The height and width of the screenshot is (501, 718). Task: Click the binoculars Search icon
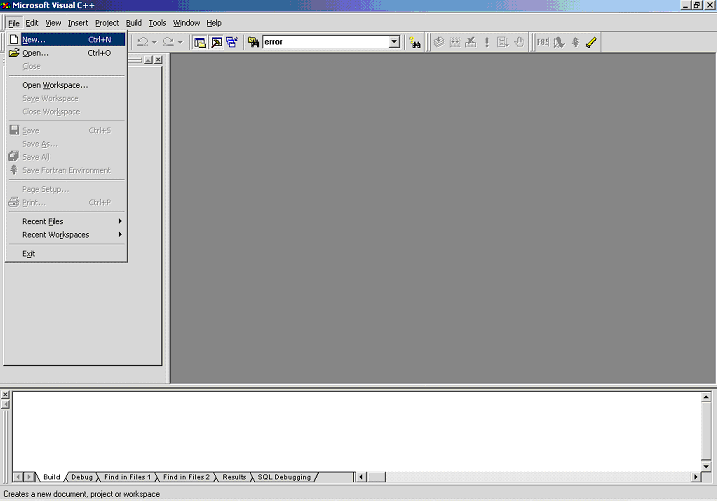[x=415, y=42]
